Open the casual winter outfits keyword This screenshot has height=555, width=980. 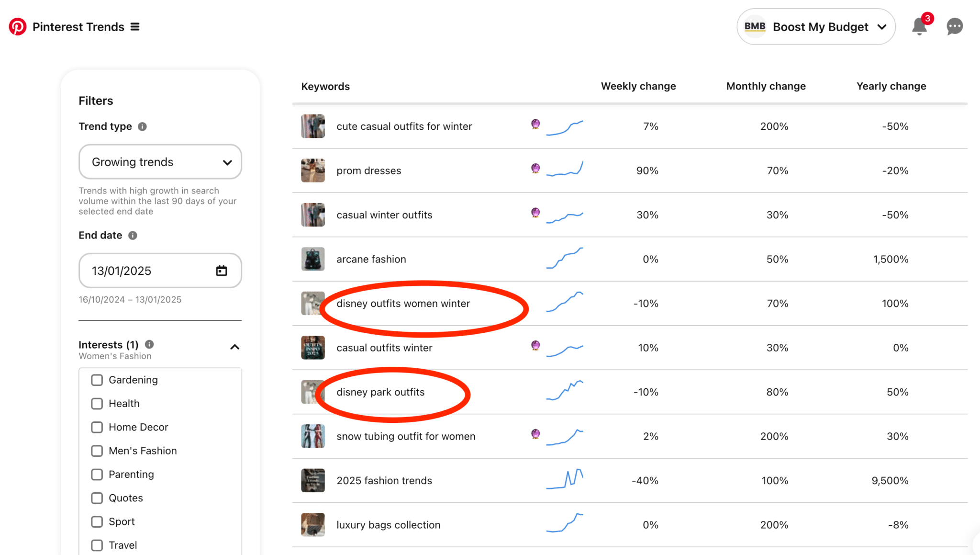[384, 215]
